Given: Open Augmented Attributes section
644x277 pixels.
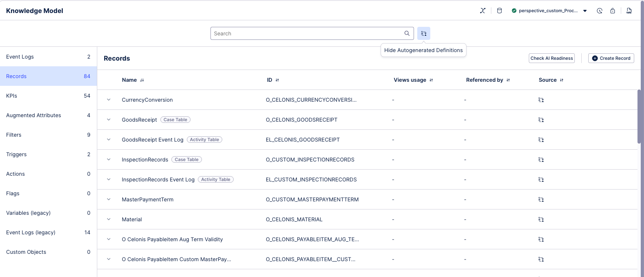Looking at the screenshot, I should [48, 115].
